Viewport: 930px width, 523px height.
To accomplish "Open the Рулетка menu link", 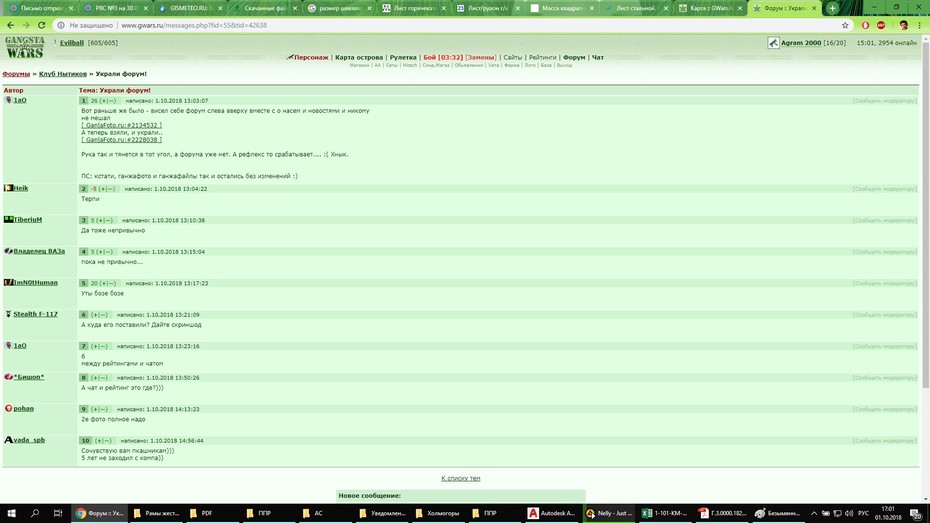I will [403, 58].
